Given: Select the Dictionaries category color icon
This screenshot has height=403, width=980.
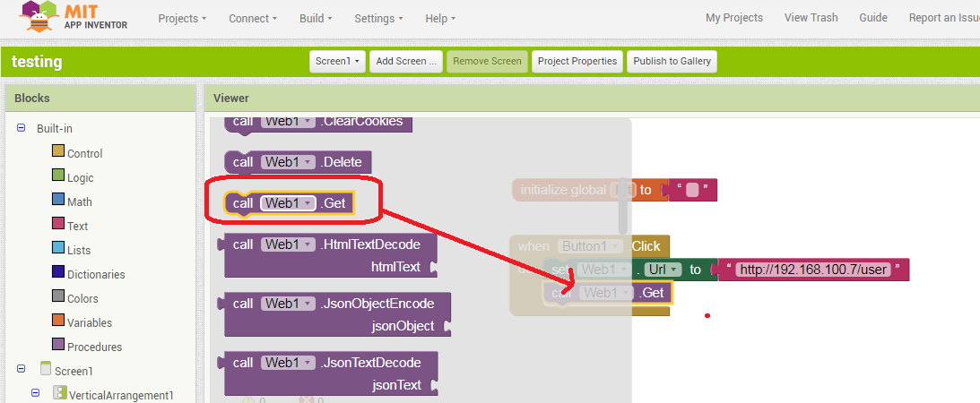Looking at the screenshot, I should (58, 272).
